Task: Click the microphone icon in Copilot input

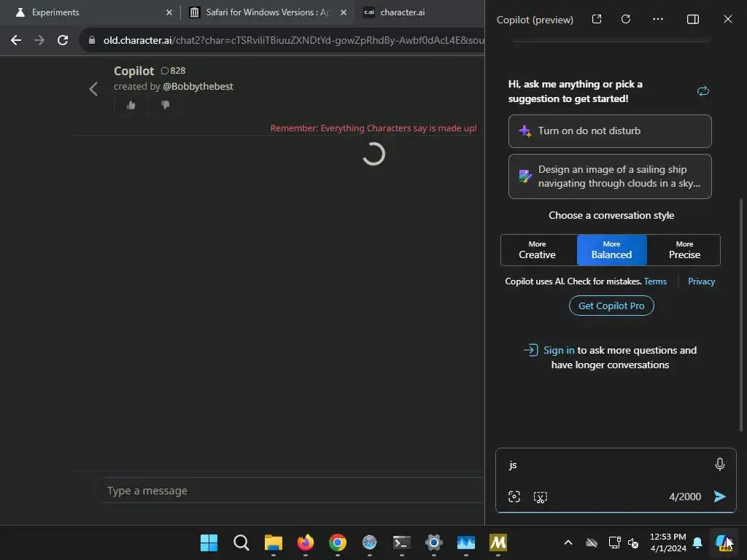Action: pyautogui.click(x=720, y=464)
